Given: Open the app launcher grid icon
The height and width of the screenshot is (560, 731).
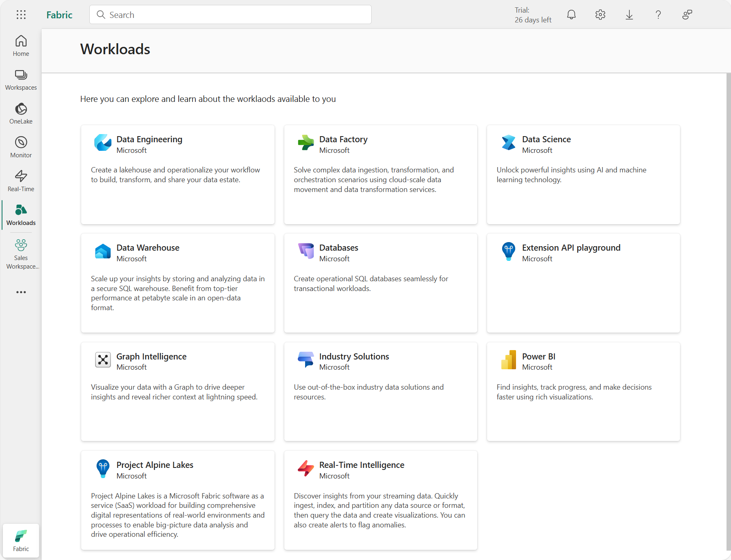Looking at the screenshot, I should [x=21, y=15].
